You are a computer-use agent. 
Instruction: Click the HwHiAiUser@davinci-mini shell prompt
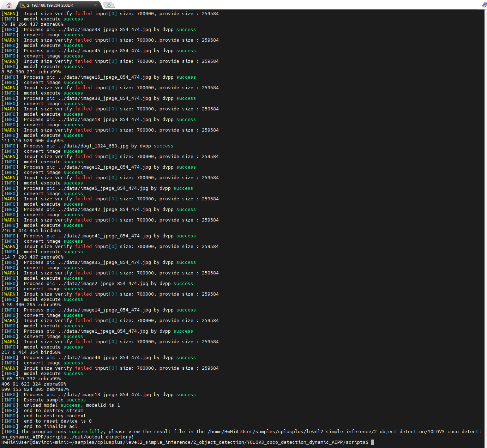185,442
